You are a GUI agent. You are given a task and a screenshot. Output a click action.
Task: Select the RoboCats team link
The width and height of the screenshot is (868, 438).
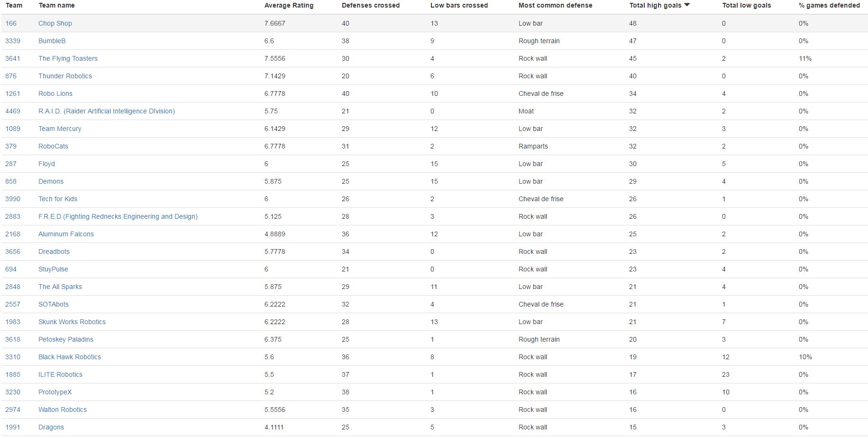[x=53, y=146]
